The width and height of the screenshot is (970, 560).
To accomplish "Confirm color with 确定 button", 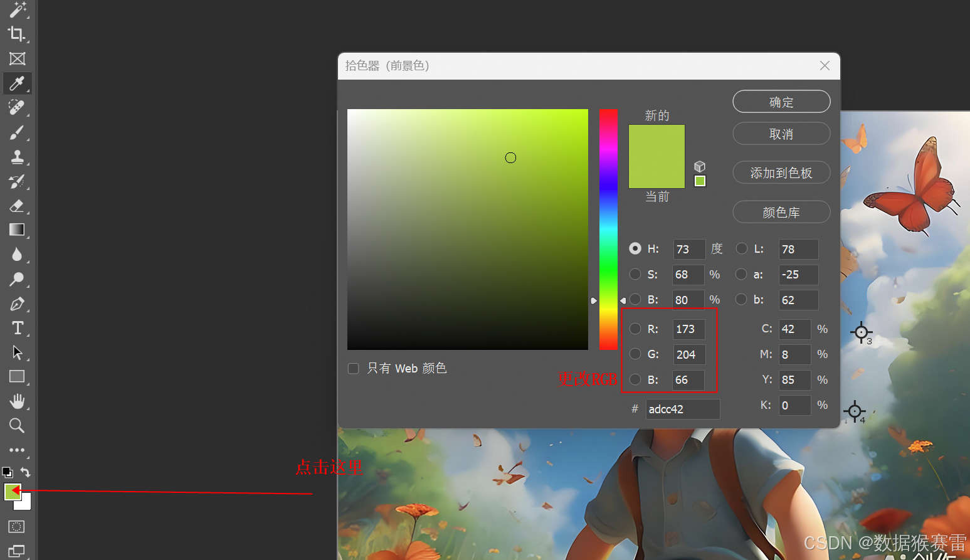I will tap(781, 102).
